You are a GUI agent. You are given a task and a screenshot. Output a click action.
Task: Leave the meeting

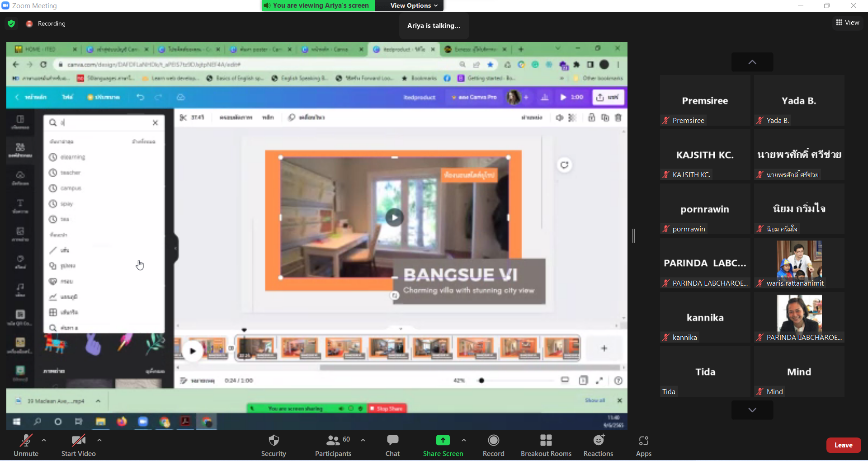coord(843,445)
